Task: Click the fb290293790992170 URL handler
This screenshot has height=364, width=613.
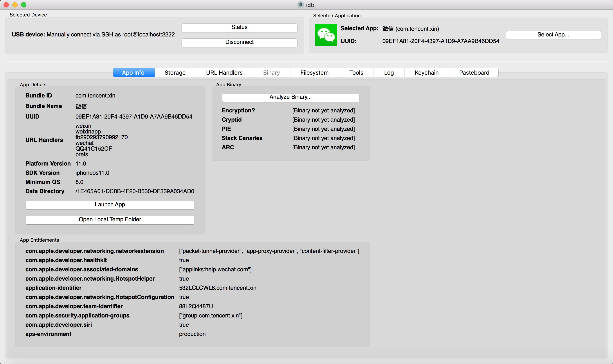Action: (x=102, y=137)
